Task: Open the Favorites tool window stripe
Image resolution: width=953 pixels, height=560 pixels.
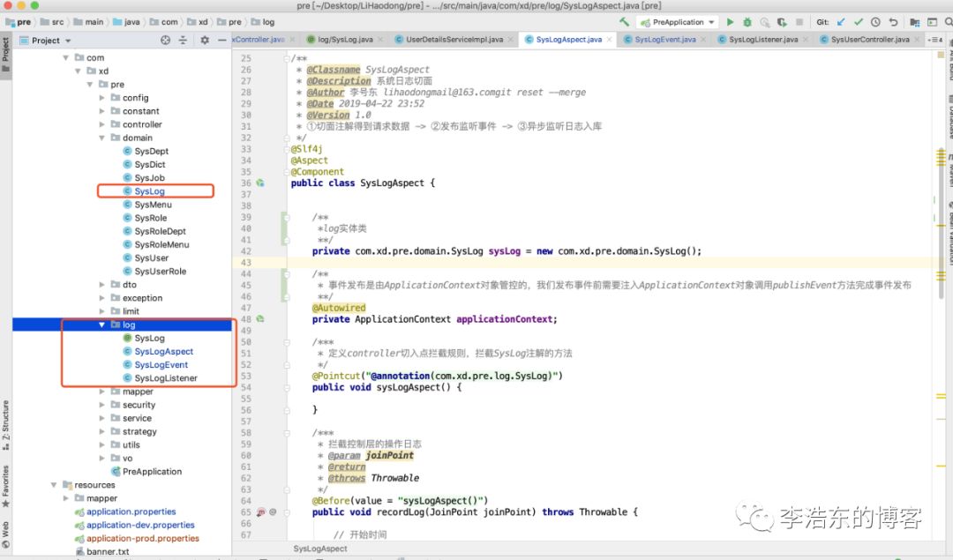Action: [x=5, y=486]
